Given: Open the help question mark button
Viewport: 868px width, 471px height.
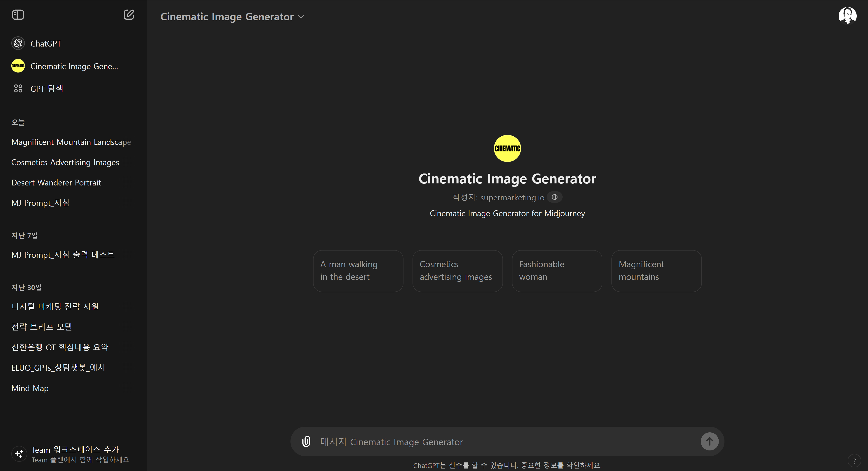Looking at the screenshot, I should coord(854,461).
